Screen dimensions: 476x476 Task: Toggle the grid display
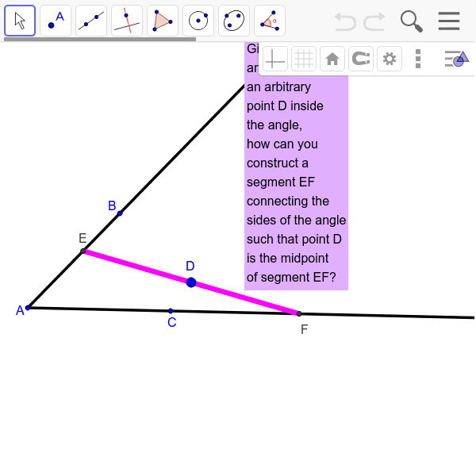[x=304, y=59]
